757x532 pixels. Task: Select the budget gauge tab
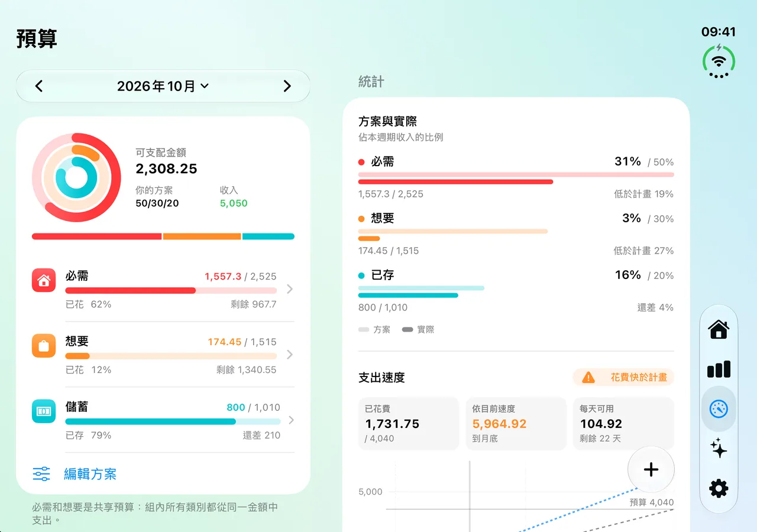click(719, 409)
